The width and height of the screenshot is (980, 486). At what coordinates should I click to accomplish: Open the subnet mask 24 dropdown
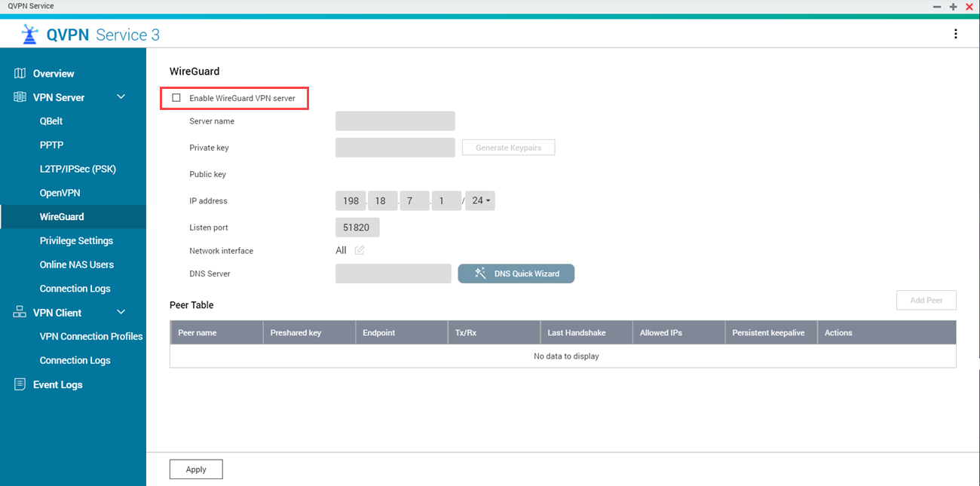point(480,200)
